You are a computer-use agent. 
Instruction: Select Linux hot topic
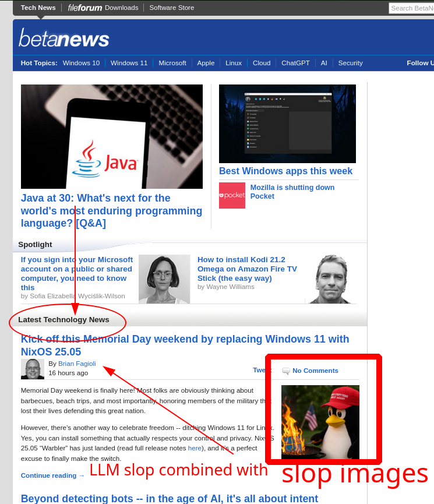coord(234,63)
